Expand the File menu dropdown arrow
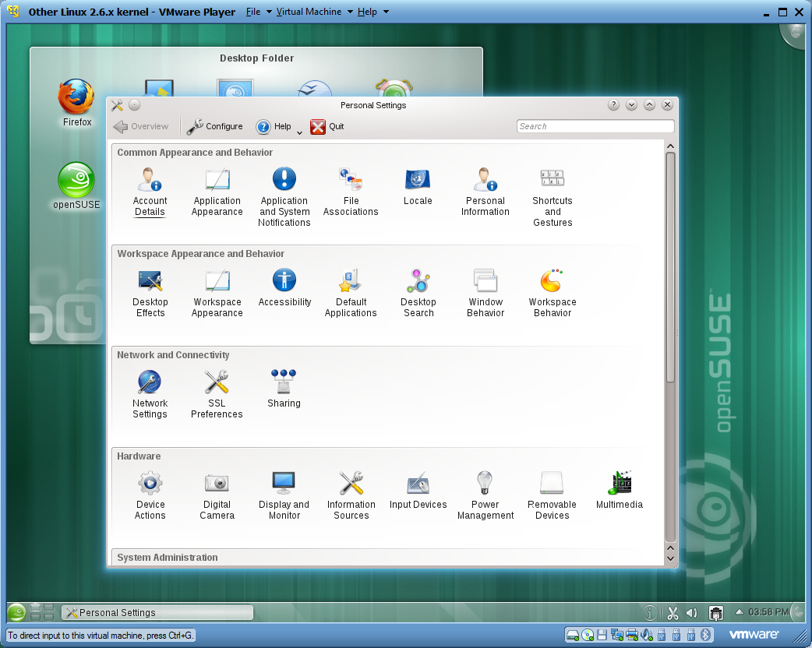The height and width of the screenshot is (648, 812). tap(269, 12)
